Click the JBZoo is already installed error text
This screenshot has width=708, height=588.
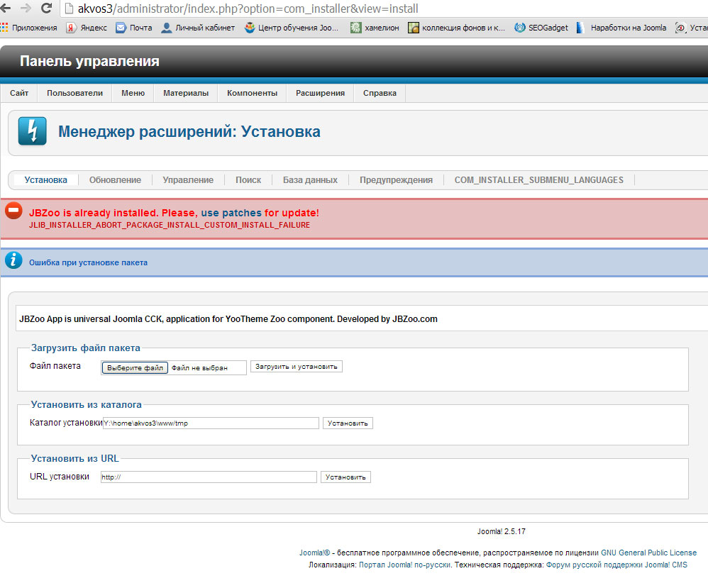[x=174, y=213]
